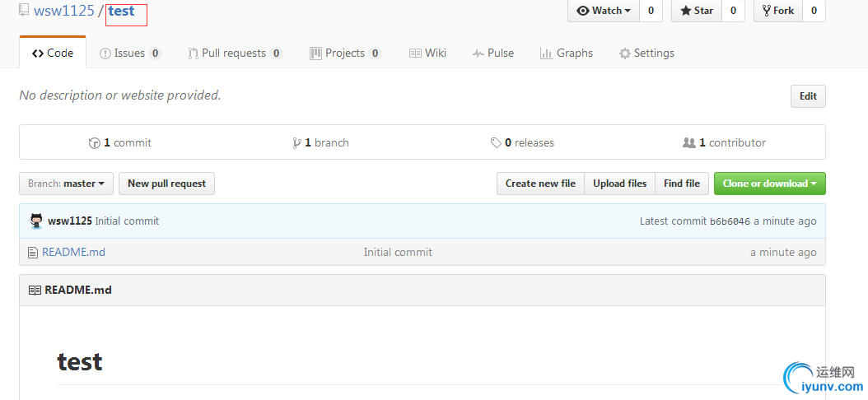Open the Wiki tab
This screenshot has height=400, width=868.
pos(427,53)
